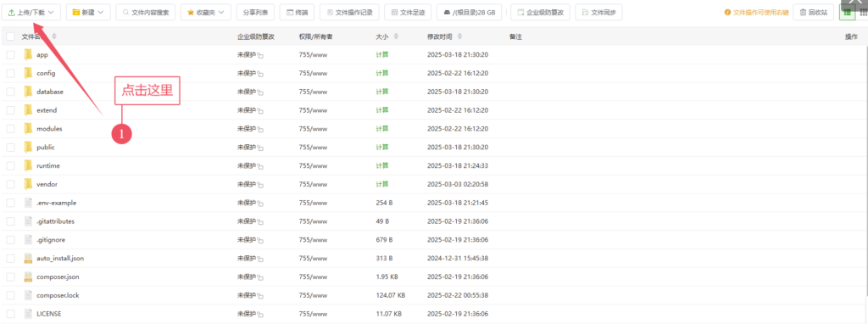Toggle 未保护 lock icon for app
The image size is (868, 324).
coord(260,55)
